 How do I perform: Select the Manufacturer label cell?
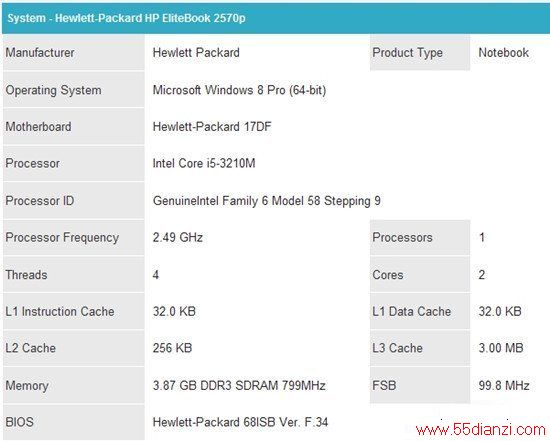(74, 53)
